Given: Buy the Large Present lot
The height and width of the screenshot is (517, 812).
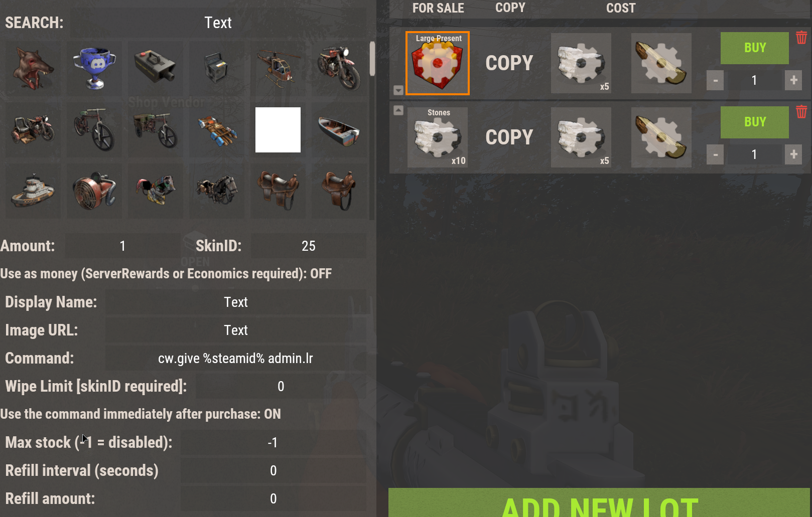Looking at the screenshot, I should tap(755, 48).
